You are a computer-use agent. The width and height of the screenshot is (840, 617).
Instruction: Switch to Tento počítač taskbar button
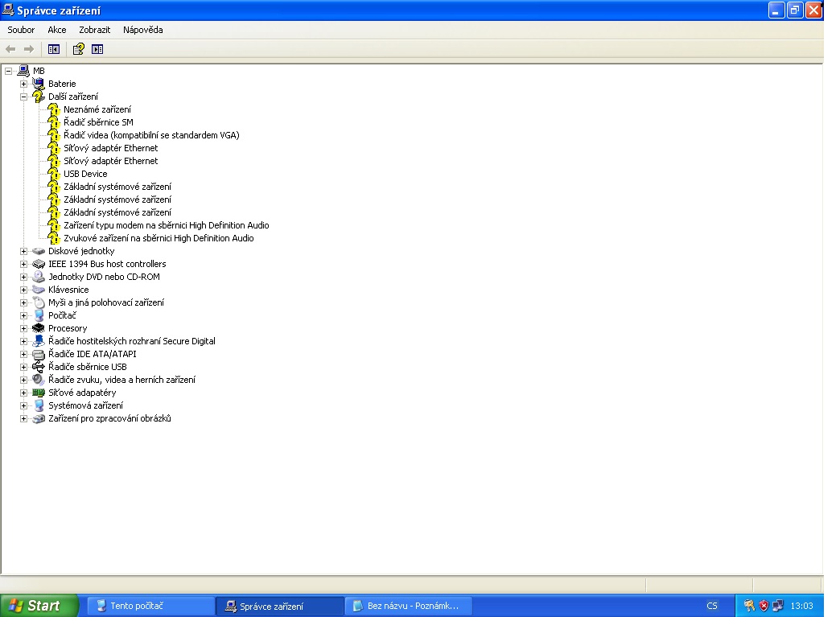(150, 606)
